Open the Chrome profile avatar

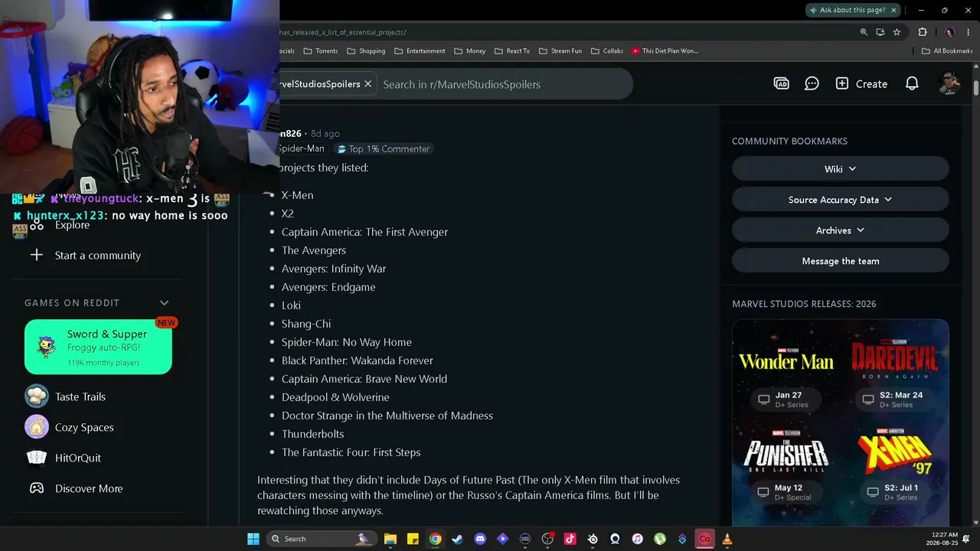tap(949, 32)
